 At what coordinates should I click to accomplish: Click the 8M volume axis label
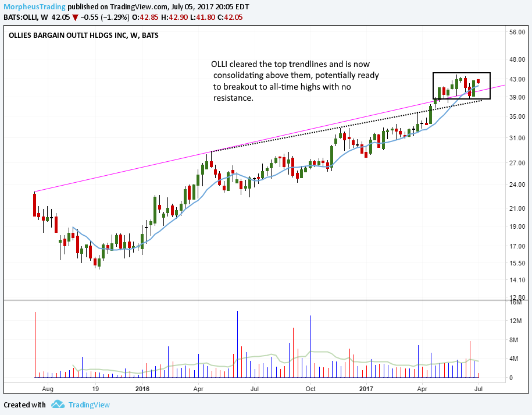pyautogui.click(x=513, y=340)
